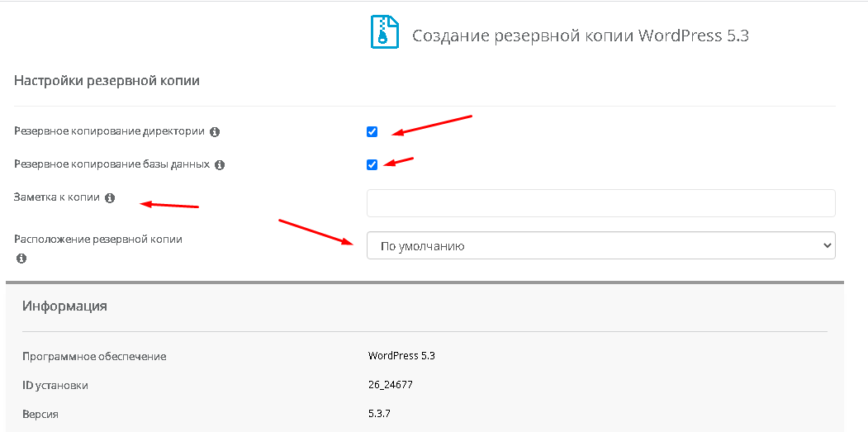
Task: Click the Расположение резервной копии label text
Action: (98, 240)
